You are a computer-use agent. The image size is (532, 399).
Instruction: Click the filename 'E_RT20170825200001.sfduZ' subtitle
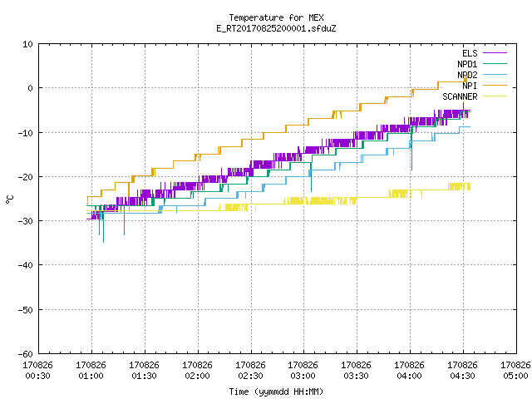pos(276,28)
